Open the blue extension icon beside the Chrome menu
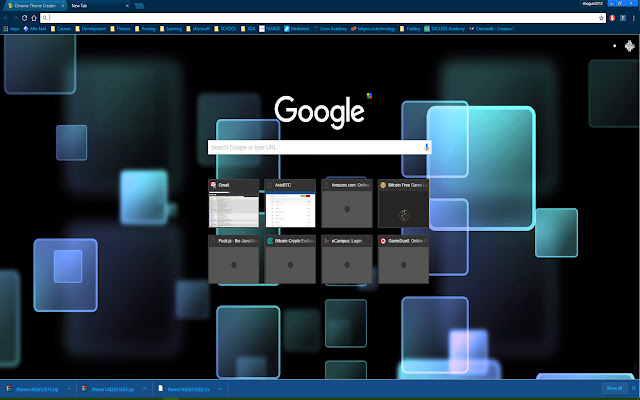The image size is (640, 400). click(623, 18)
